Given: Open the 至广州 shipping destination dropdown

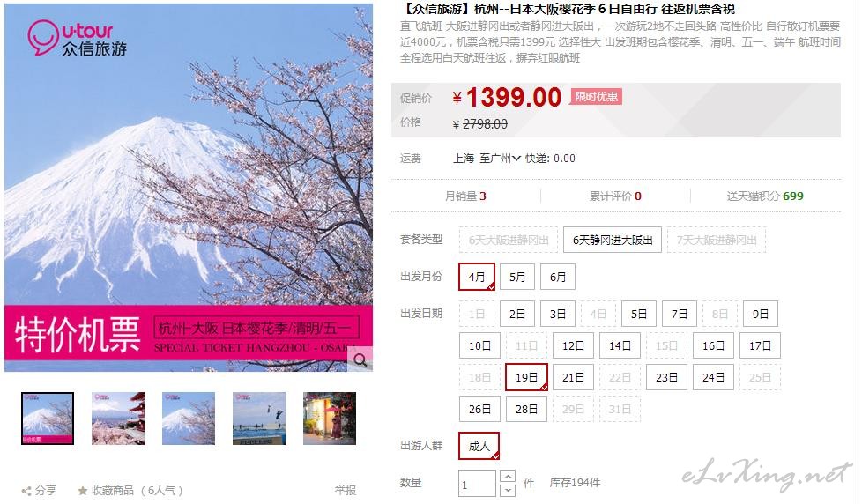Looking at the screenshot, I should pos(500,159).
